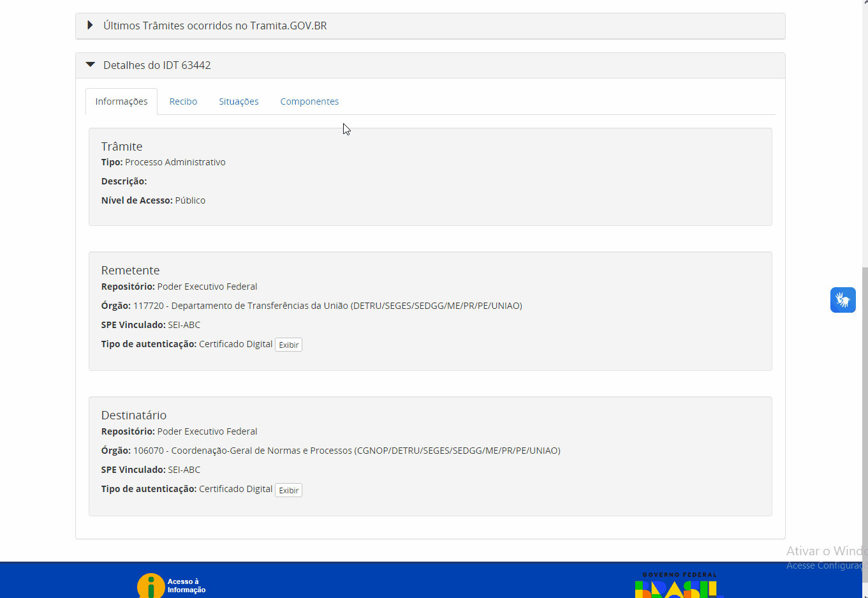Click Exibir button under Remetente certificate
The width and height of the screenshot is (868, 598).
[x=288, y=345]
